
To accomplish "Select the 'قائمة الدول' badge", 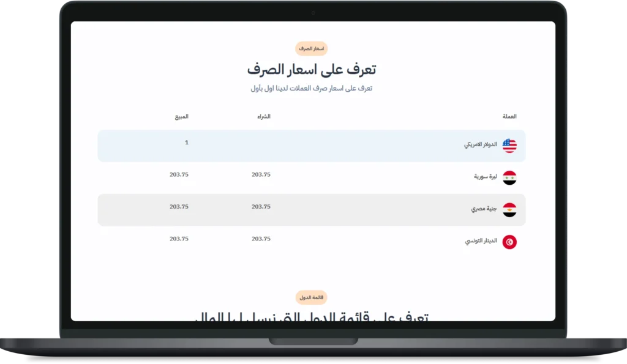I will point(311,298).
